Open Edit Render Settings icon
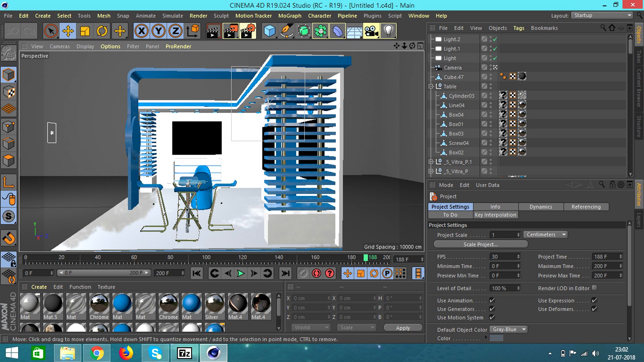Viewport: 644px width, 362px height. coord(248,31)
